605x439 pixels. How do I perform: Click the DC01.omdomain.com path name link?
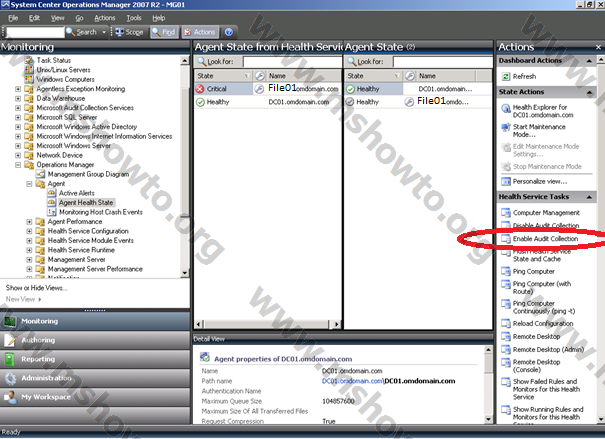[352, 381]
